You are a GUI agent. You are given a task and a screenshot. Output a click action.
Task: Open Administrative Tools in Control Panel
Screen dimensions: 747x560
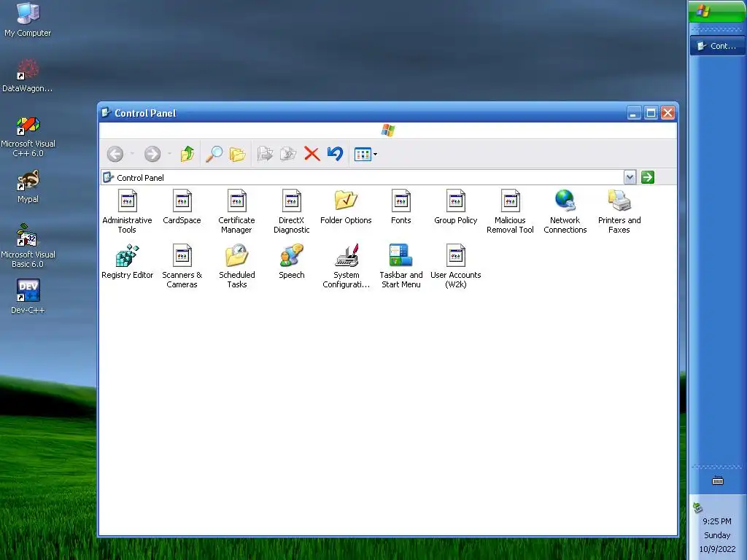point(127,211)
